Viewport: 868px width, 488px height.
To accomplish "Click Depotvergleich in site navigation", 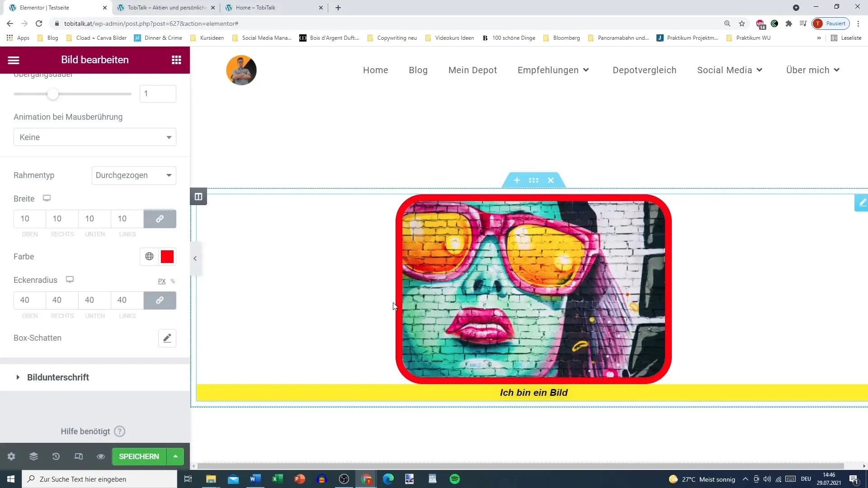I will click(645, 70).
